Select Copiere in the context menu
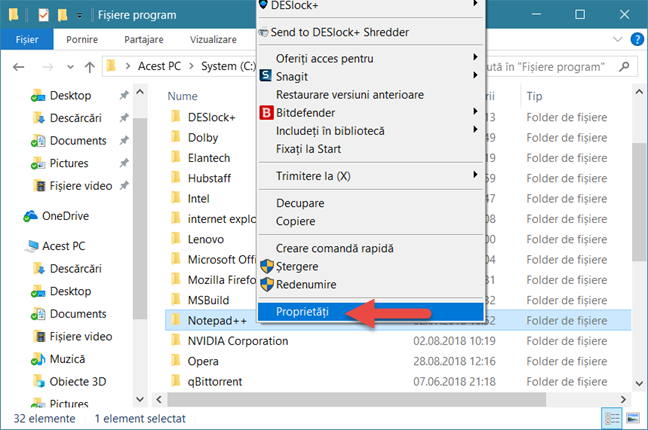Screen dimensions: 648x430 371,221
